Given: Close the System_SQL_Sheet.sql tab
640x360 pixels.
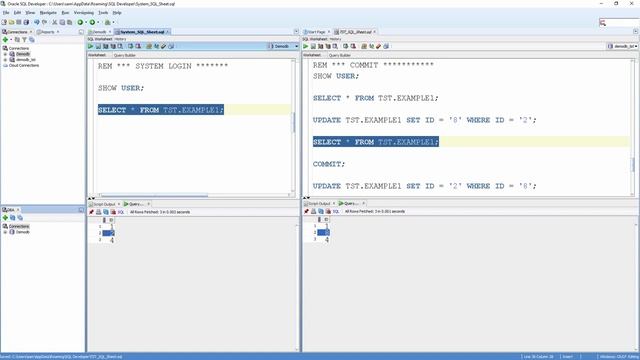Looking at the screenshot, I should point(168,32).
